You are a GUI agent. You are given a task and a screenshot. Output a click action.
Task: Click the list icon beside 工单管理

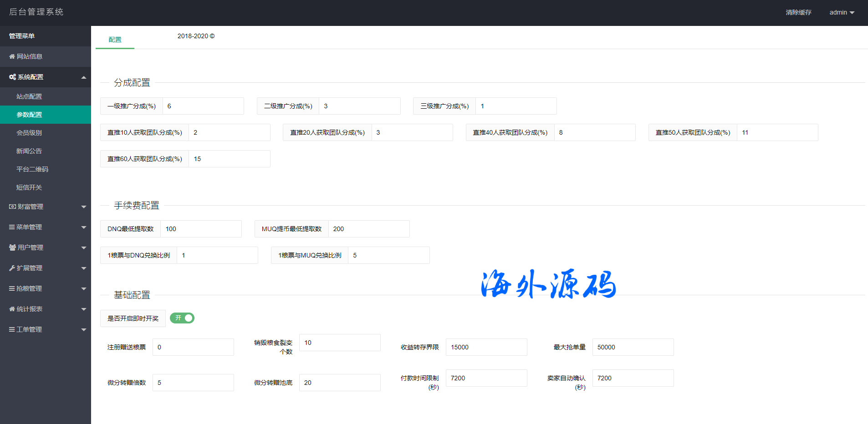12,329
